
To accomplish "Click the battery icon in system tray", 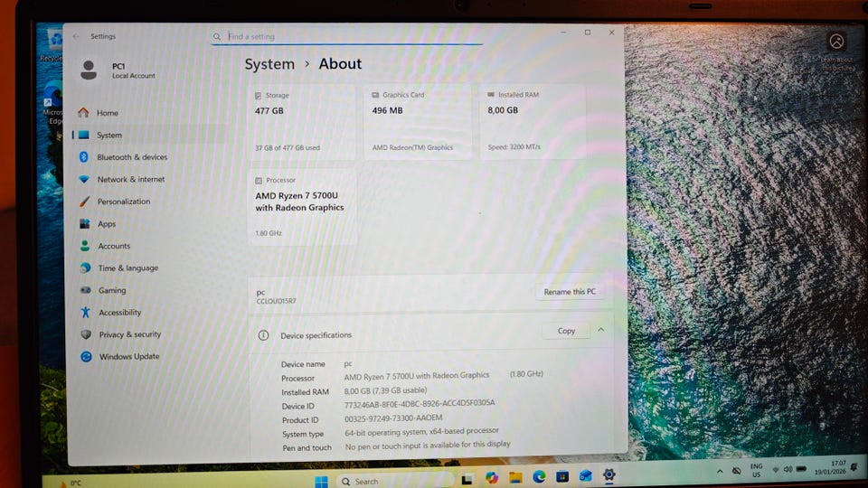I will point(801,469).
